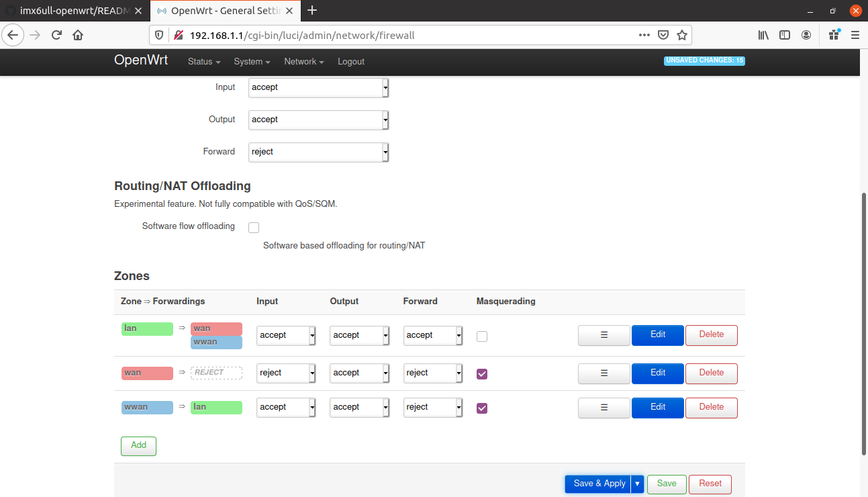Click the forward navigation arrow
Image resolution: width=868 pixels, height=497 pixels.
35,35
